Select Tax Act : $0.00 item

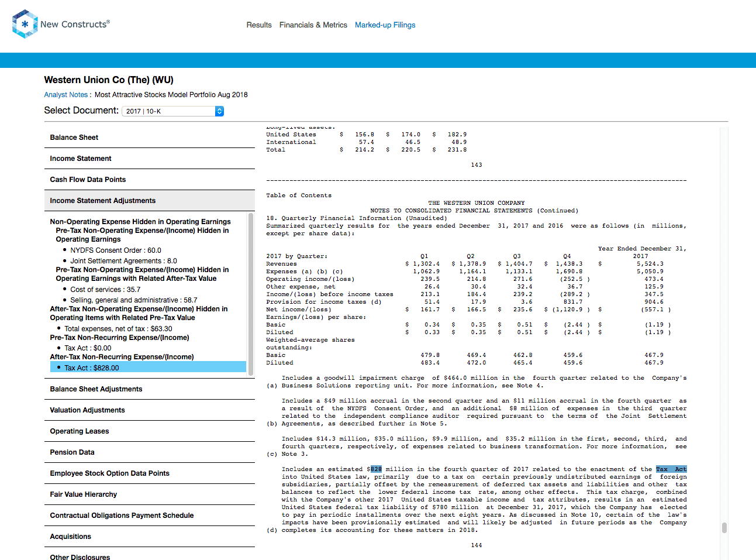pos(88,348)
